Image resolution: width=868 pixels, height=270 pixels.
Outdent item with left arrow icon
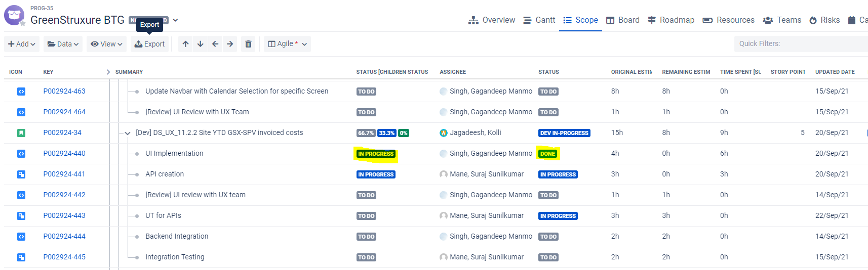[x=215, y=44]
